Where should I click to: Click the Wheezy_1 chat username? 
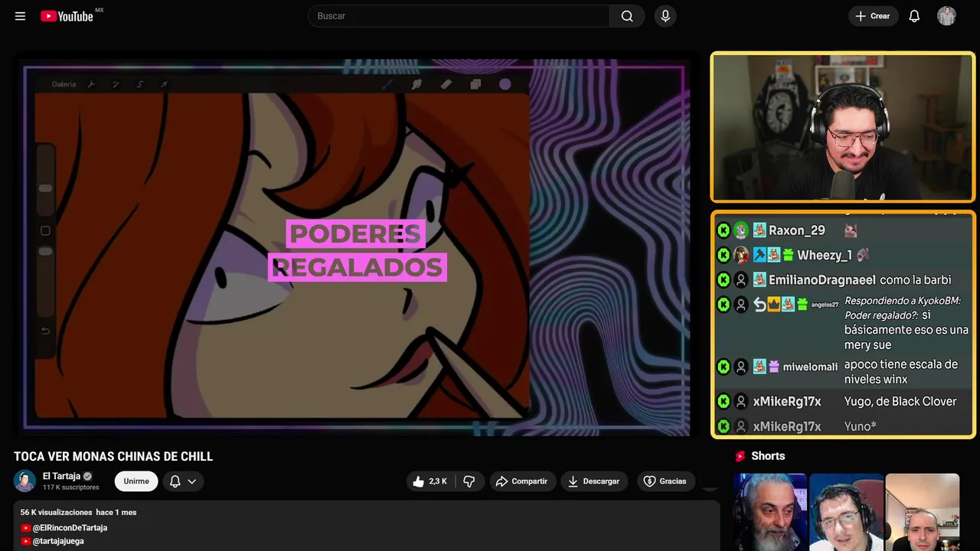825,255
